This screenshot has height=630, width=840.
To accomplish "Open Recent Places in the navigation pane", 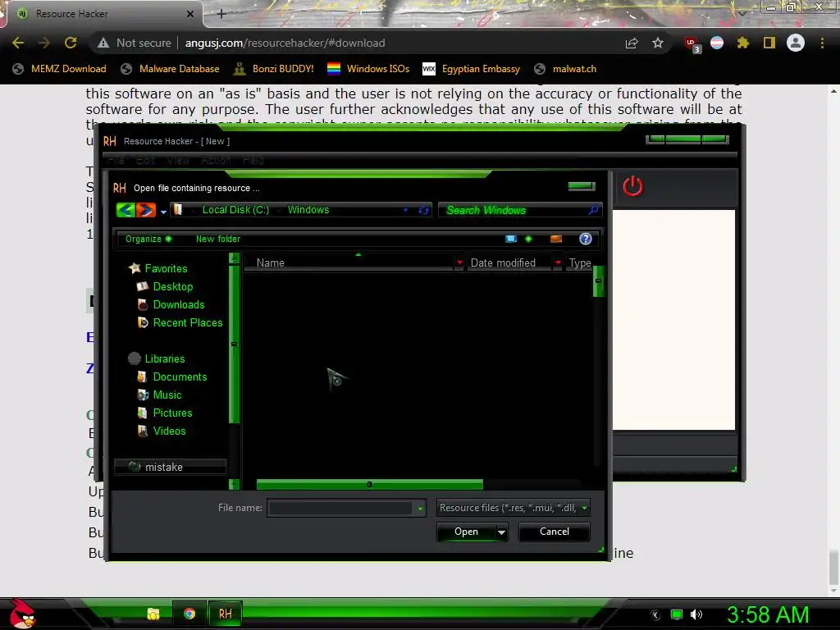I will coord(188,323).
